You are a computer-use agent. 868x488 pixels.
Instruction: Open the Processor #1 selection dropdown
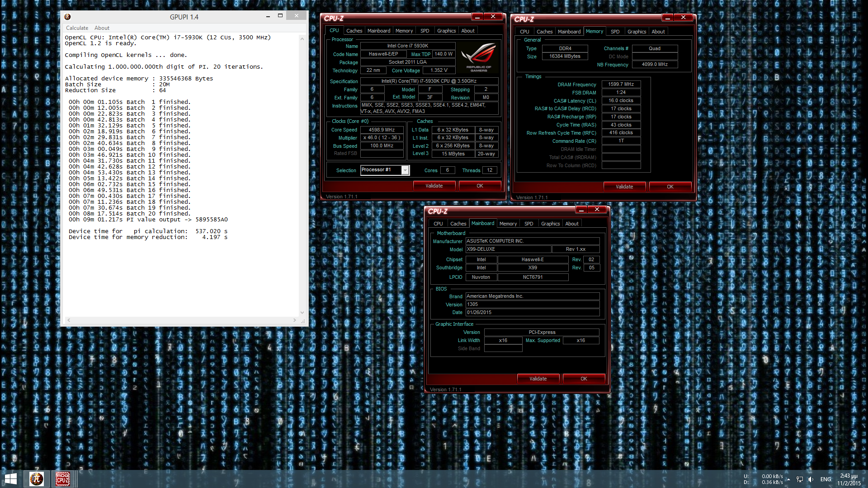point(406,170)
